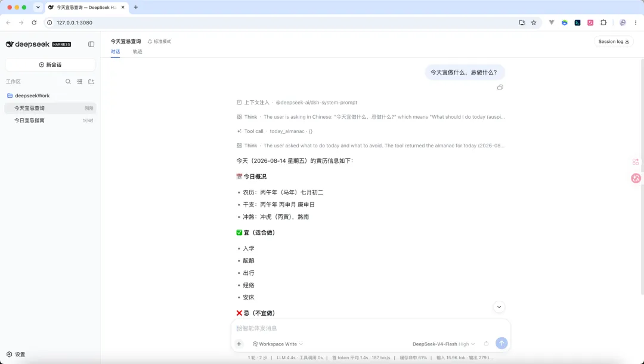644x364 pixels.
Task: Download the Session log
Action: [x=614, y=42]
